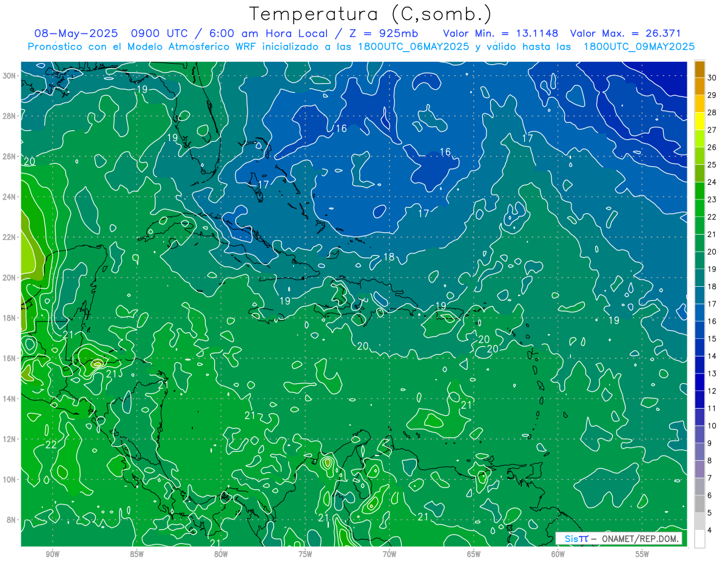Click the white legend swatch below 4
This screenshot has height=562, width=728.
pyautogui.click(x=699, y=539)
